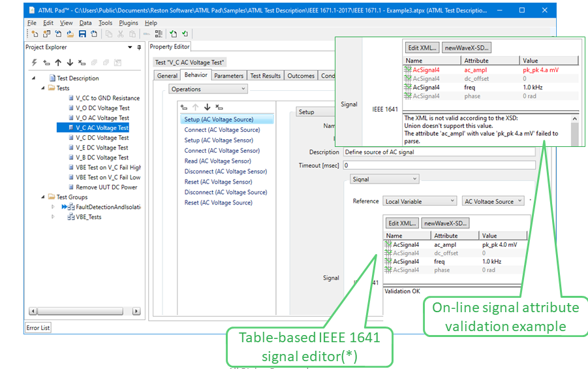Click the red pk_pk 4.a mV value cell
The width and height of the screenshot is (588, 369).
pos(541,70)
